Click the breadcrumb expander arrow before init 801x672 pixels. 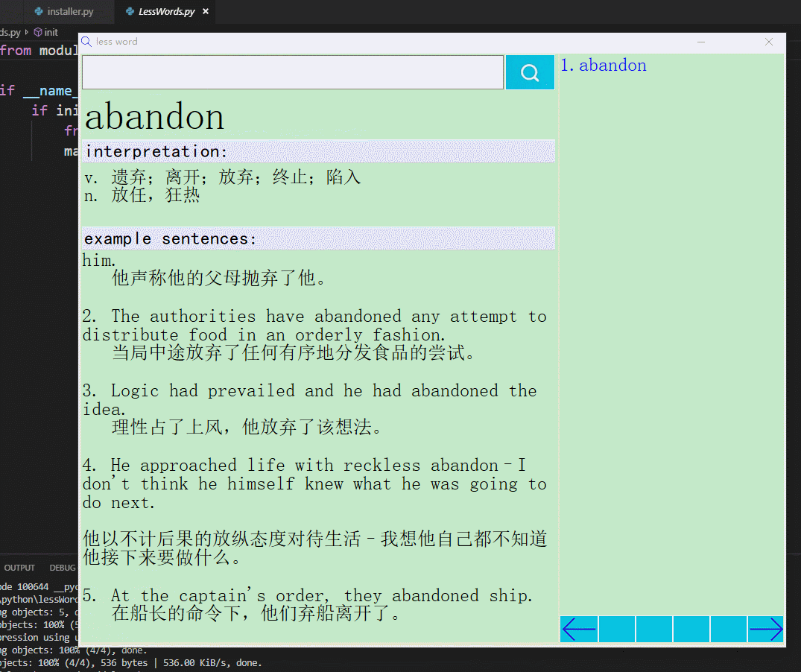pyautogui.click(x=27, y=32)
